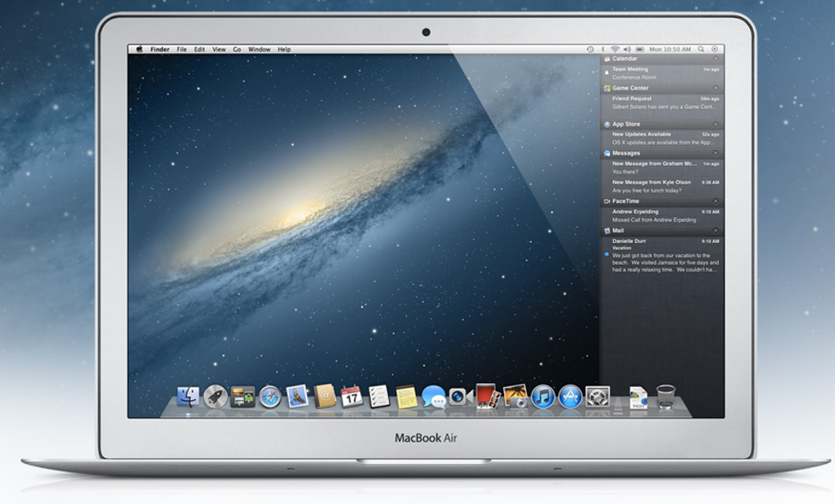Open Danielle Durr Vacation mail notification
The width and height of the screenshot is (835, 504).
point(662,255)
